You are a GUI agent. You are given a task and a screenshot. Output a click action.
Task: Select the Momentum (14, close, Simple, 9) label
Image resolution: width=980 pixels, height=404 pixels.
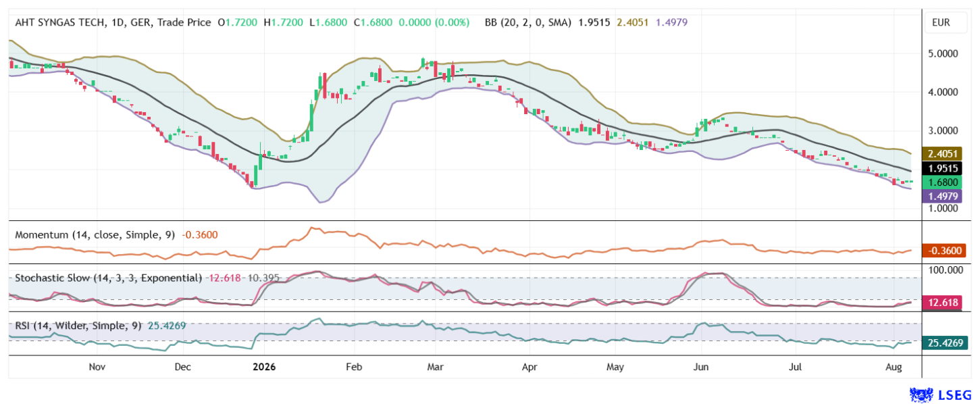95,234
